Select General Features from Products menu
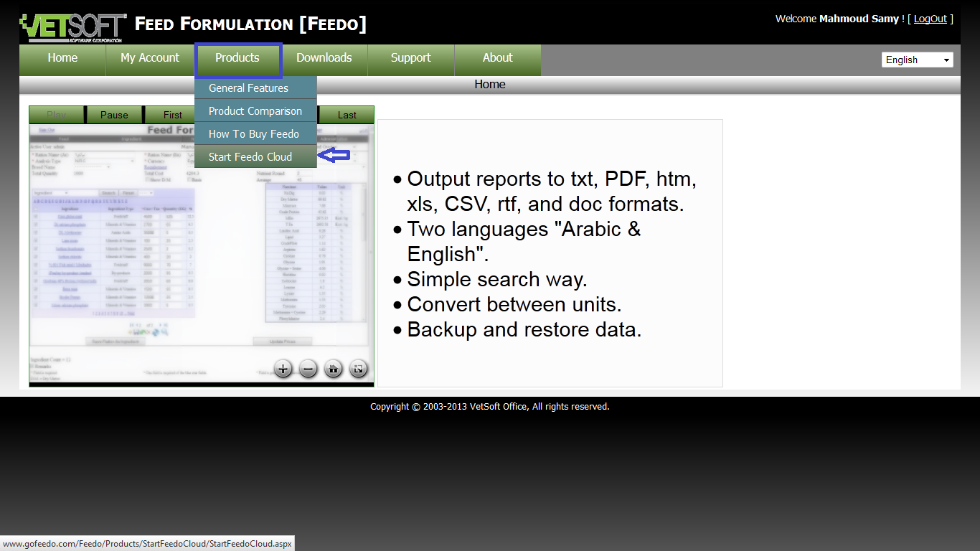This screenshot has width=980, height=551. click(255, 88)
